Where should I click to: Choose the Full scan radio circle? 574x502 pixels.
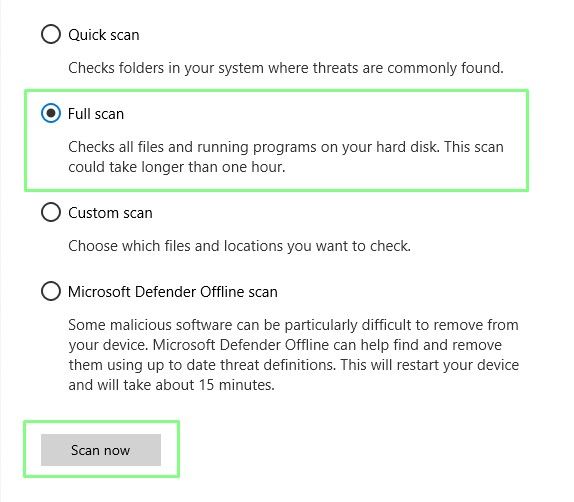pos(51,113)
